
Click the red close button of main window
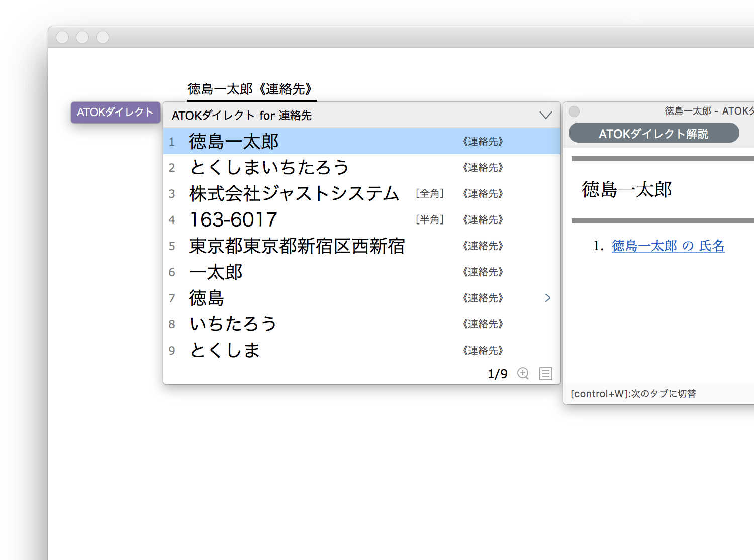coord(62,37)
